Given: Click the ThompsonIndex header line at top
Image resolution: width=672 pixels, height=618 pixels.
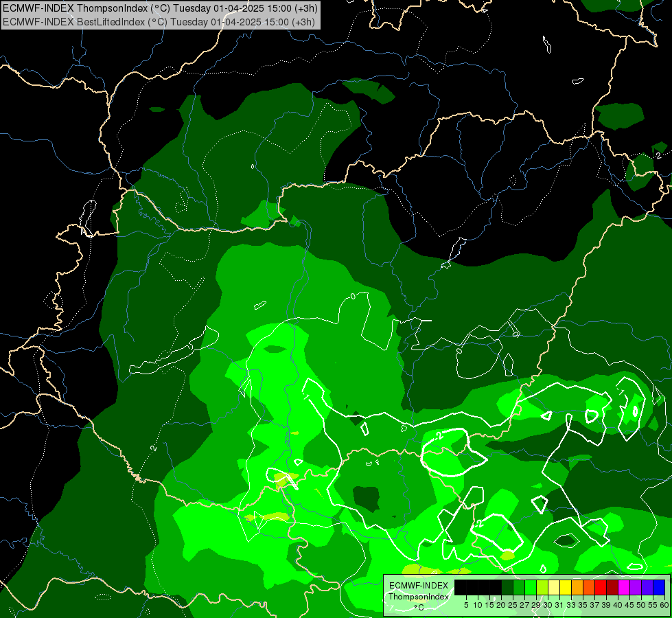Looking at the screenshot, I should (x=159, y=8).
